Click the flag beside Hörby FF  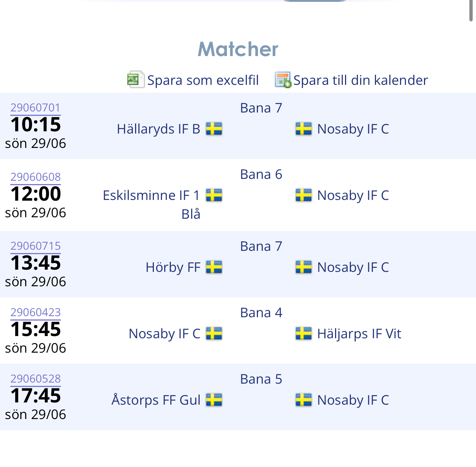[x=214, y=267]
